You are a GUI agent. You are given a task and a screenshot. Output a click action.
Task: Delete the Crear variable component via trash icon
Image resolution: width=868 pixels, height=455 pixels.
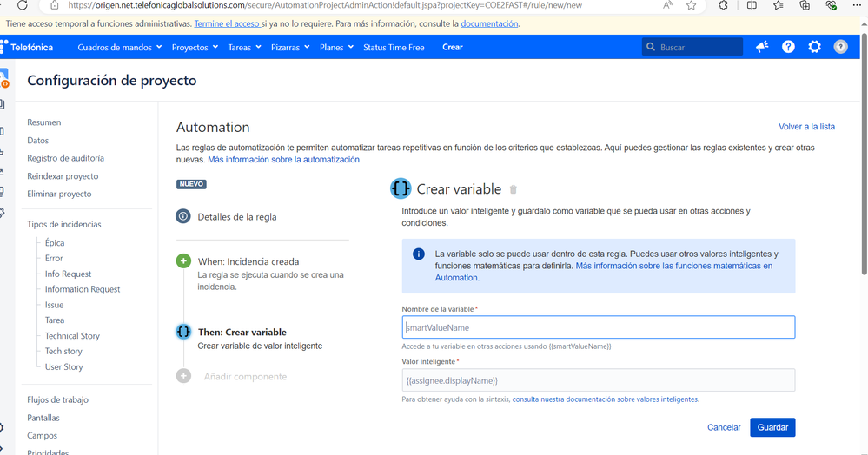(x=514, y=189)
